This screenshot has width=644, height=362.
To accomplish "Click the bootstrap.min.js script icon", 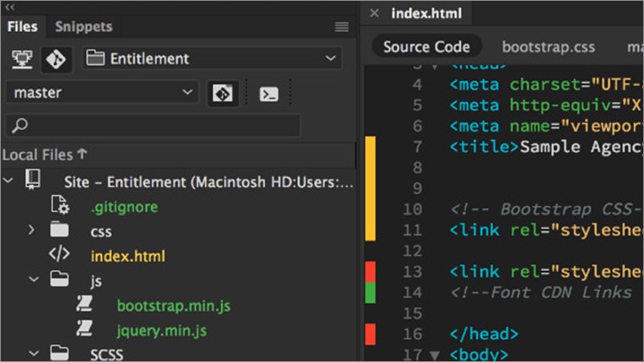I will pos(85,305).
